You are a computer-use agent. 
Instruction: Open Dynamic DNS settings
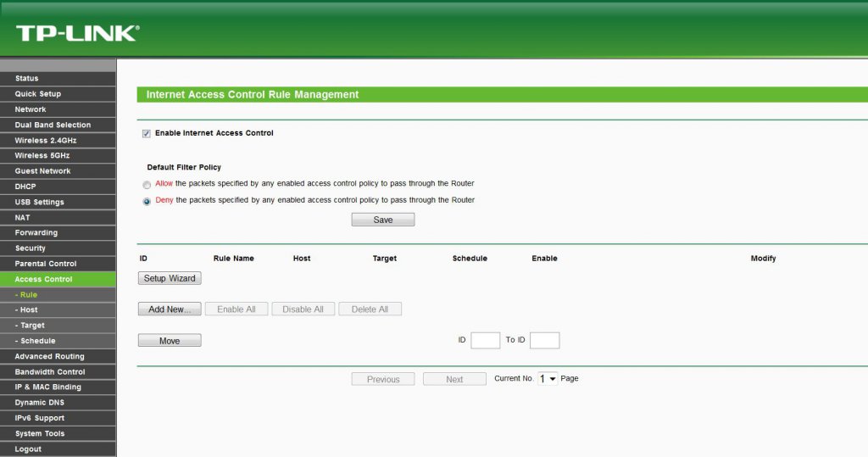coord(58,402)
